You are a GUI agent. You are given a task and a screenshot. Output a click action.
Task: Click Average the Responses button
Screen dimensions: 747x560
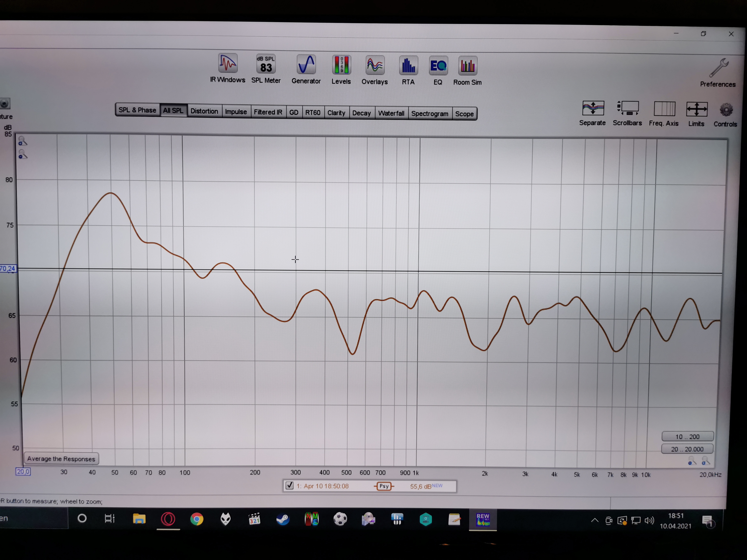pyautogui.click(x=61, y=459)
